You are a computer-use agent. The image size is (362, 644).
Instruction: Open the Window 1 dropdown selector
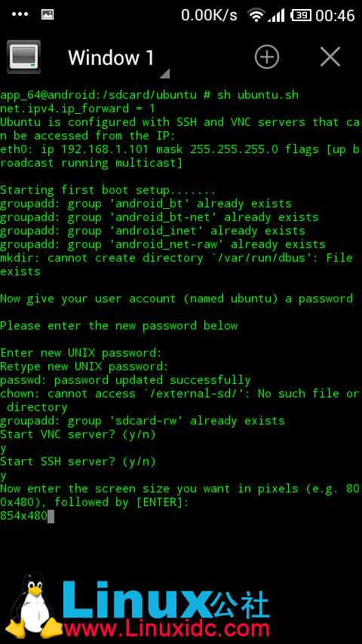(x=111, y=57)
